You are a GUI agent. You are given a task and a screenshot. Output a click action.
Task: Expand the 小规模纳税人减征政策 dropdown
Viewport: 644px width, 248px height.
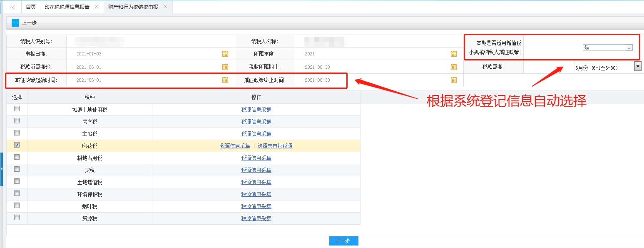(x=629, y=48)
